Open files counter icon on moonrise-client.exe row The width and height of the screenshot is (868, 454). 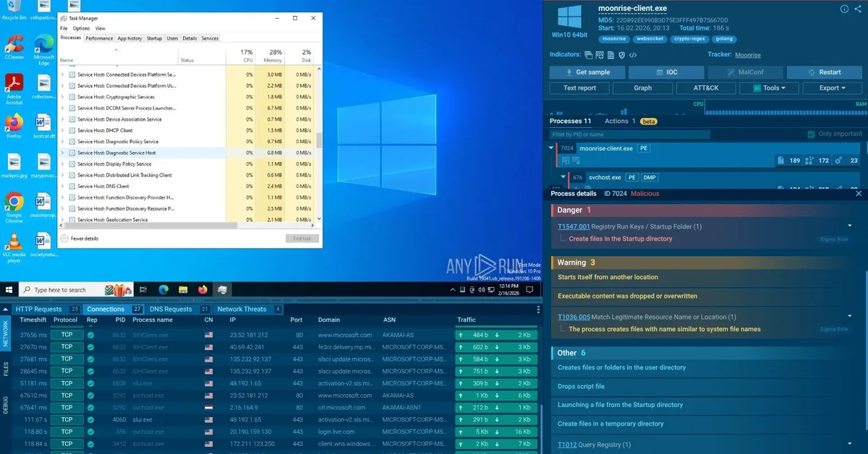pos(782,160)
